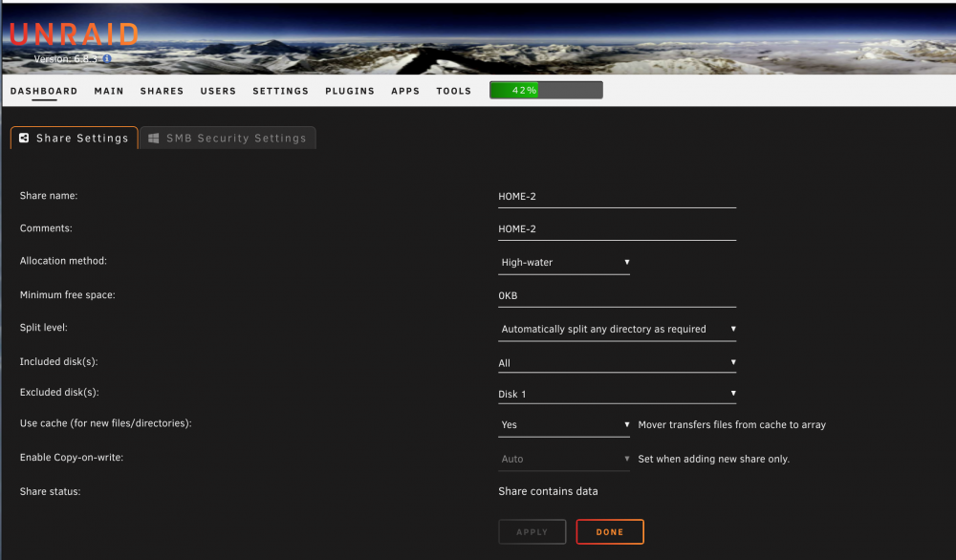The image size is (956, 560).
Task: Click the version info icon near Unraid logo
Action: tap(107, 58)
